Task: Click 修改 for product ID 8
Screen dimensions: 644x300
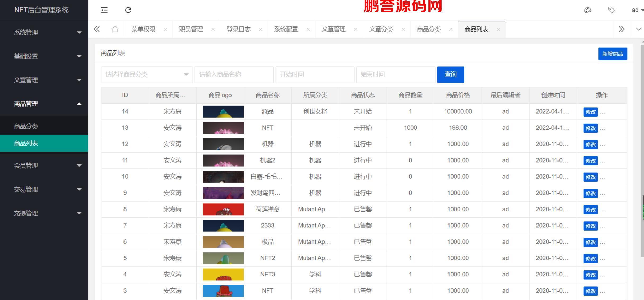Action: (x=590, y=210)
